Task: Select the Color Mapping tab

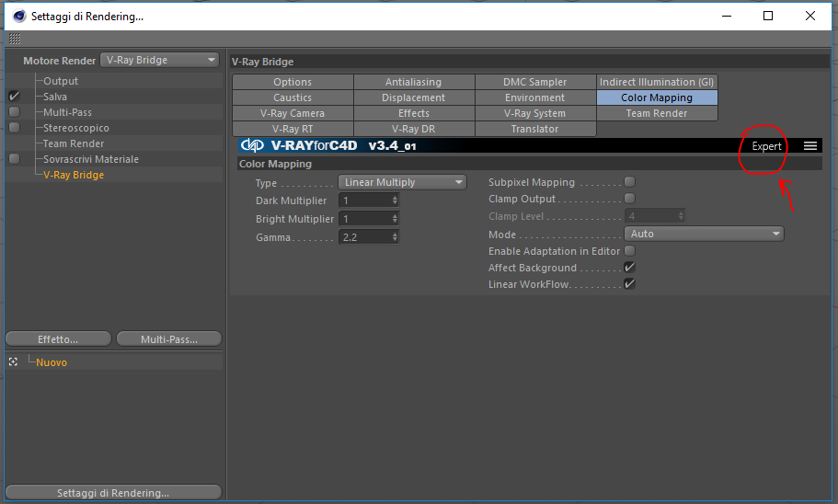Action: click(657, 97)
